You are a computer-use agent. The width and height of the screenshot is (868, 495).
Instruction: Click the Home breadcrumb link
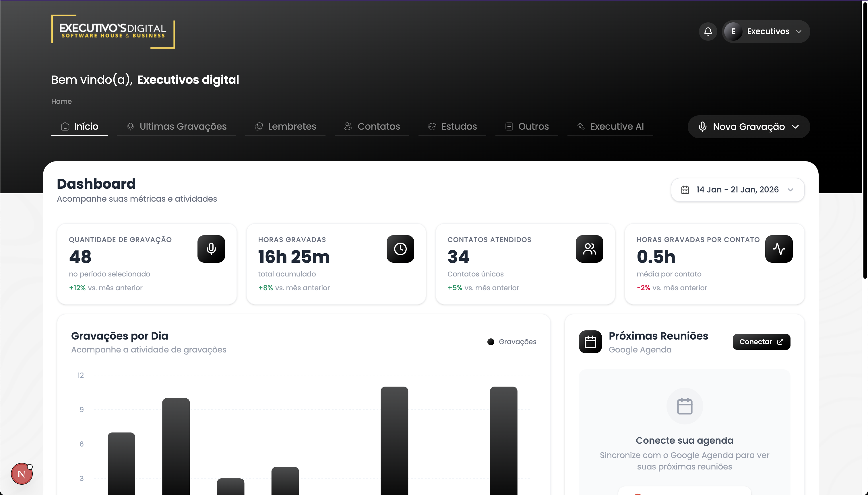[x=61, y=101]
